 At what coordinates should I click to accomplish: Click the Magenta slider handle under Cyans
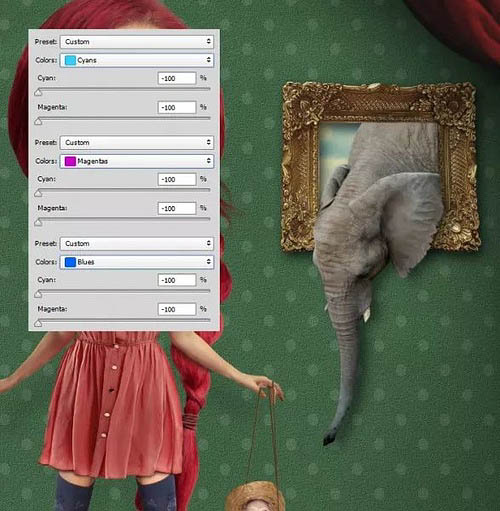pyautogui.click(x=38, y=121)
